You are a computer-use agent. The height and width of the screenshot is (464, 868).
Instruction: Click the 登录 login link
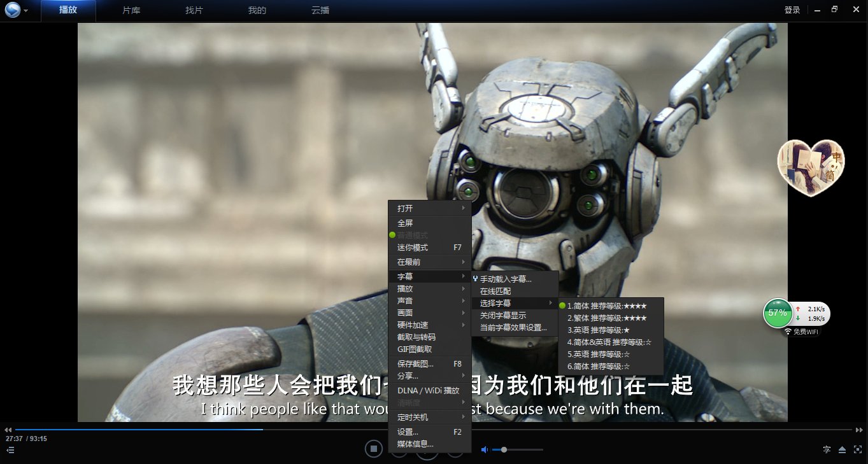coord(792,10)
